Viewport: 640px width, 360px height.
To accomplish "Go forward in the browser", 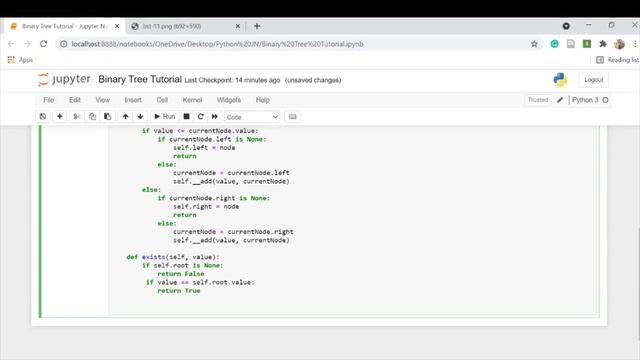I will [27, 44].
